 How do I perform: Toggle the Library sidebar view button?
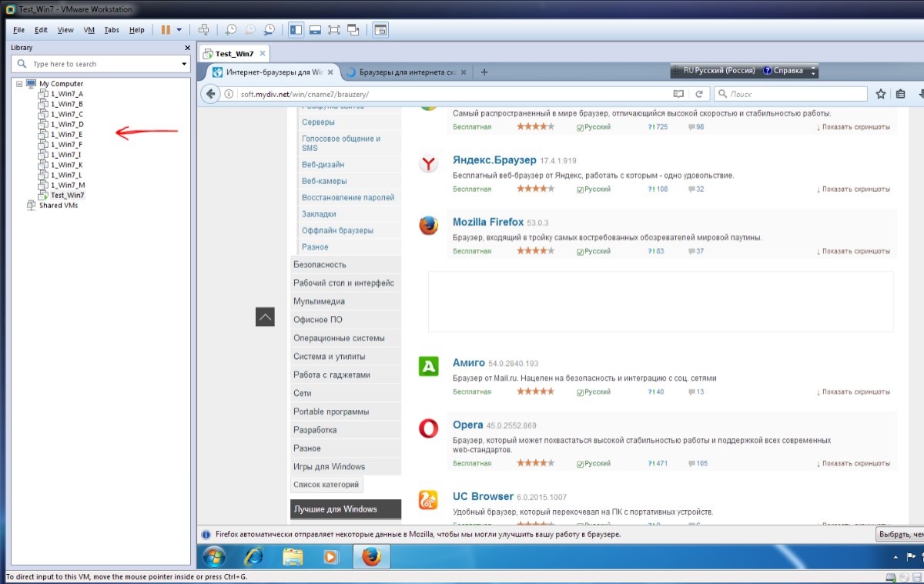point(296,30)
